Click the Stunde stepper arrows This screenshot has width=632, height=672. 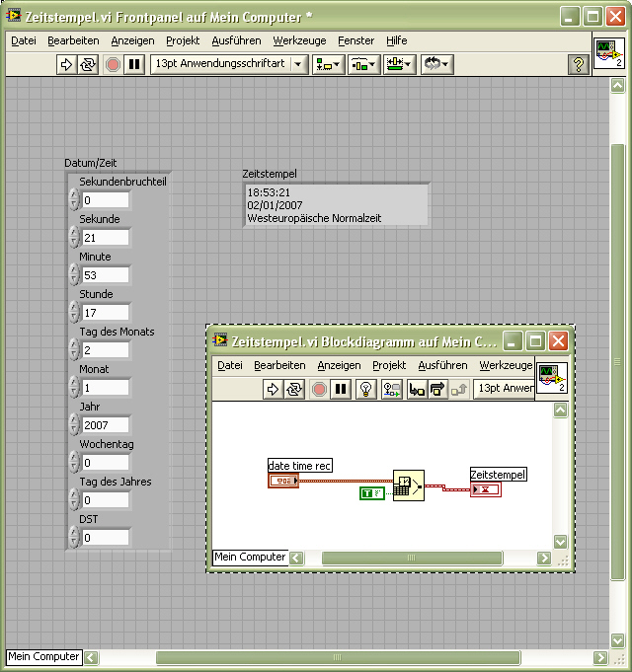(x=74, y=313)
